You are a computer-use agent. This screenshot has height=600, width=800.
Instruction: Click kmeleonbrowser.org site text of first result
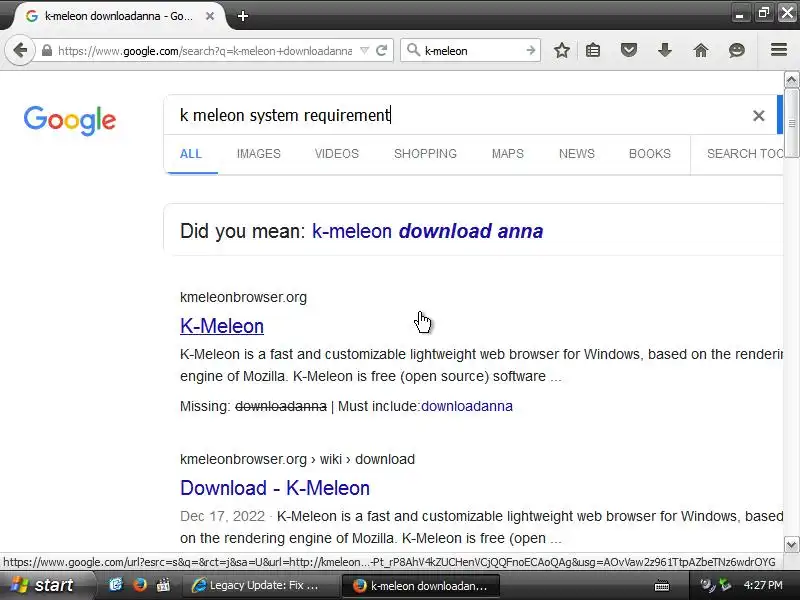pyautogui.click(x=243, y=297)
